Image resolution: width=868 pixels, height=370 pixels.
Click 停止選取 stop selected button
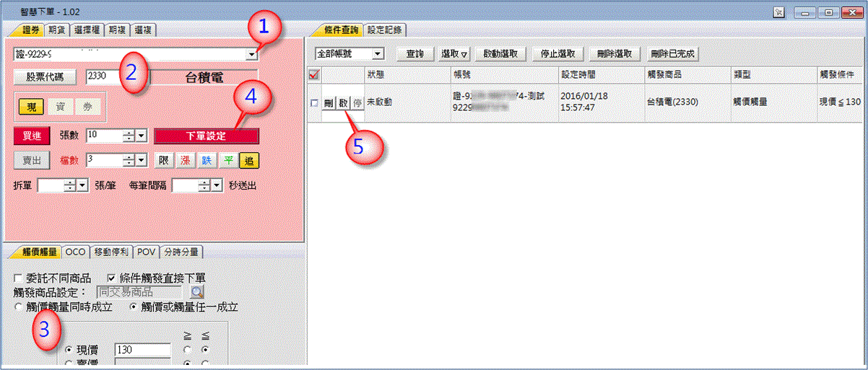pyautogui.click(x=558, y=54)
